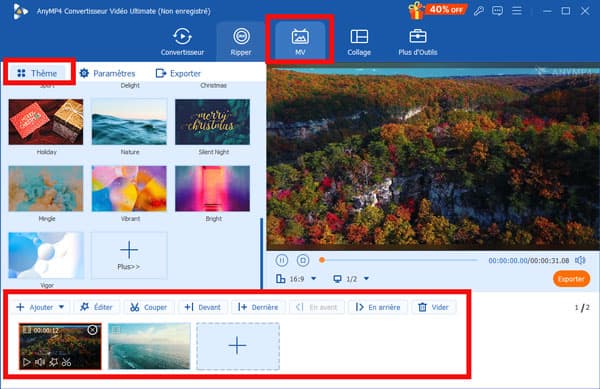Click Ajouter to add files
600x389 pixels.
point(35,307)
